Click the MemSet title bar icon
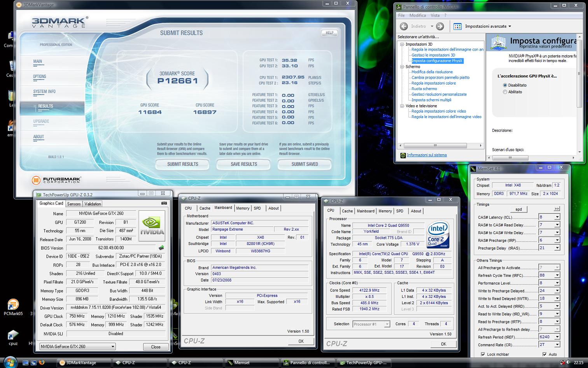Screen dimensions: 588x368 coord(473,169)
